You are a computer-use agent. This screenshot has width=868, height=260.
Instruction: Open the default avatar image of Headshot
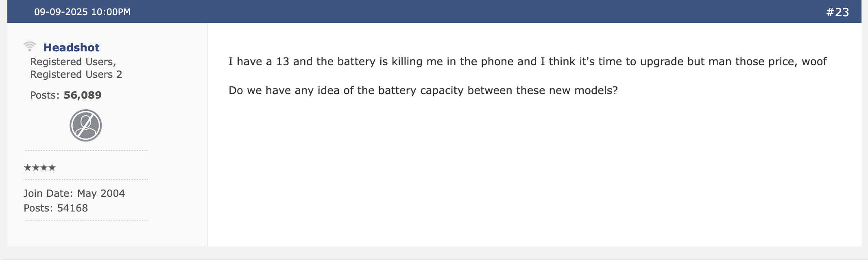(x=85, y=126)
